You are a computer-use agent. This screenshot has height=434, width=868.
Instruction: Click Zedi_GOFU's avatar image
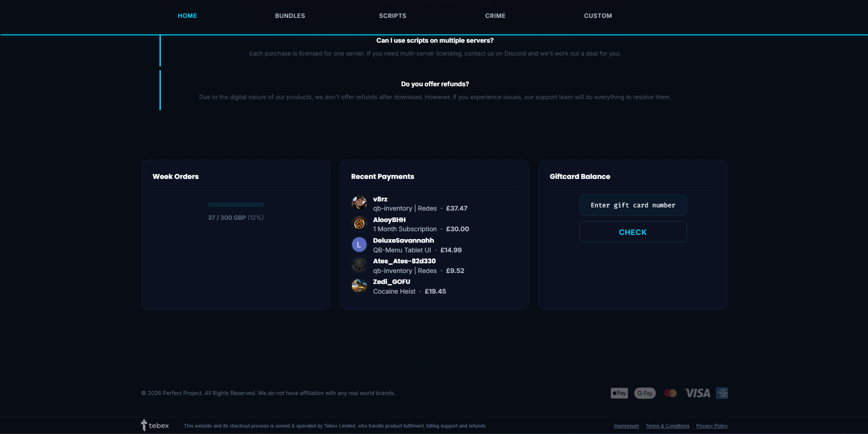coord(359,286)
